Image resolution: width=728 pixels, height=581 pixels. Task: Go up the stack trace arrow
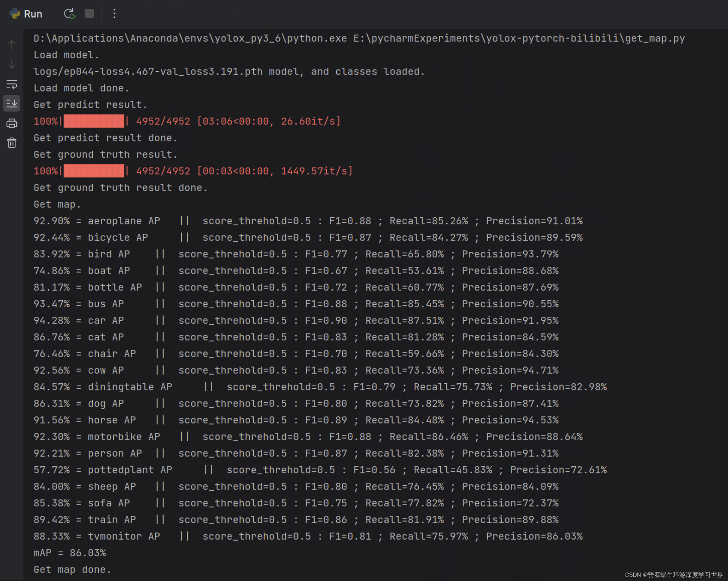[12, 45]
